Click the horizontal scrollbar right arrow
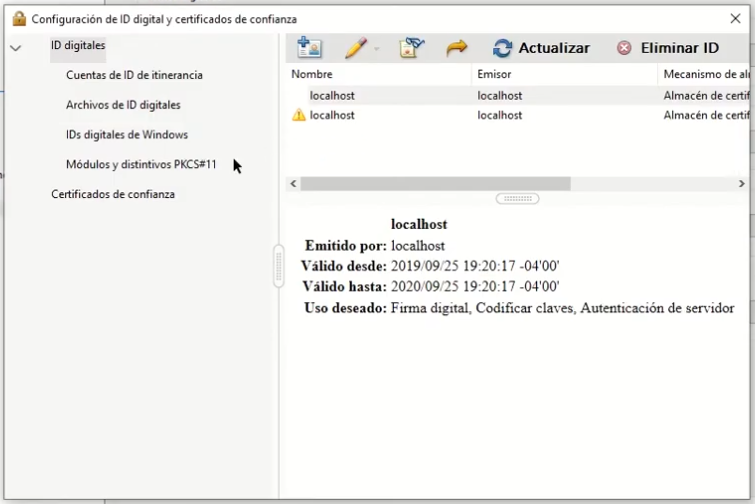Image resolution: width=755 pixels, height=504 pixels. [741, 184]
